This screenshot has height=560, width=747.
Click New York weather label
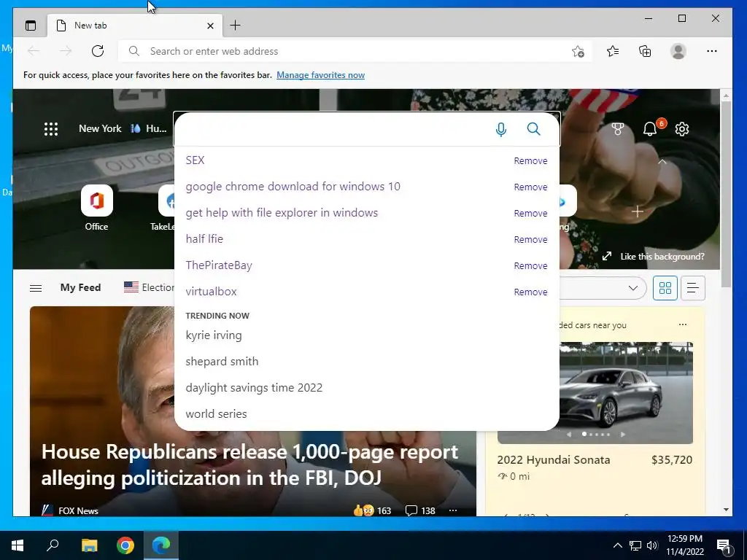[x=100, y=128]
